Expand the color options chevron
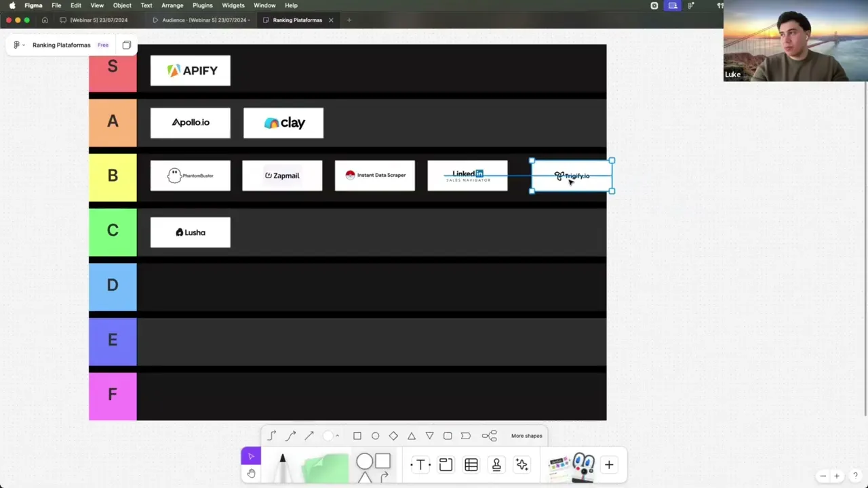 coord(338,436)
